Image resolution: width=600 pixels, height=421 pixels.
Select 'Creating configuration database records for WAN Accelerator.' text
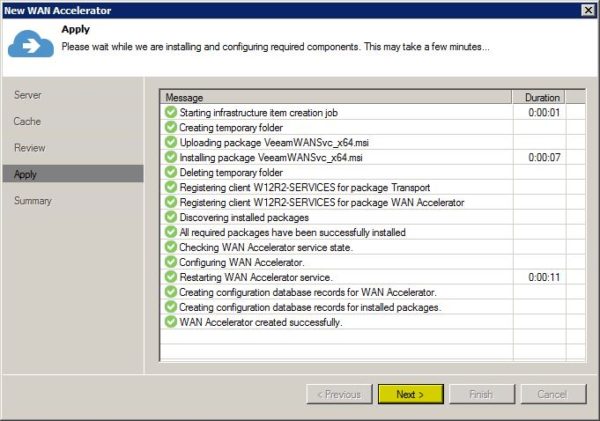click(308, 292)
